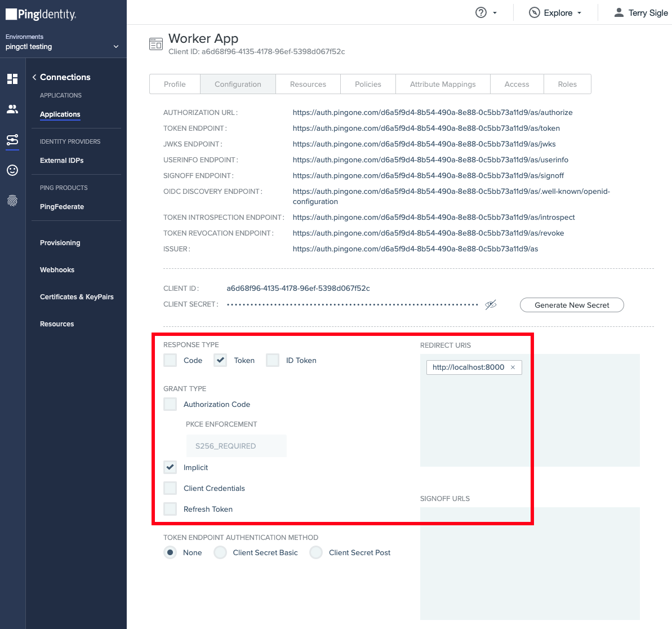672x629 pixels.
Task: Enable the Client Credentials grant type
Action: (170, 488)
